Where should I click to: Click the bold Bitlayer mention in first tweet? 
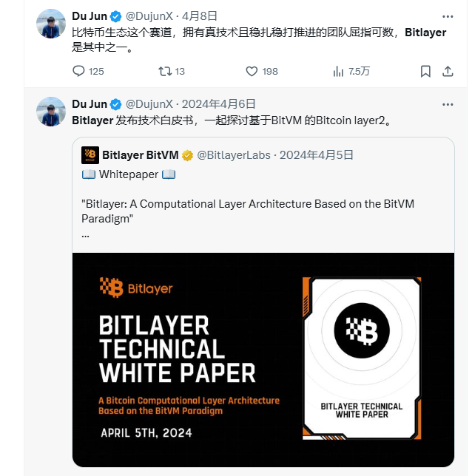425,33
